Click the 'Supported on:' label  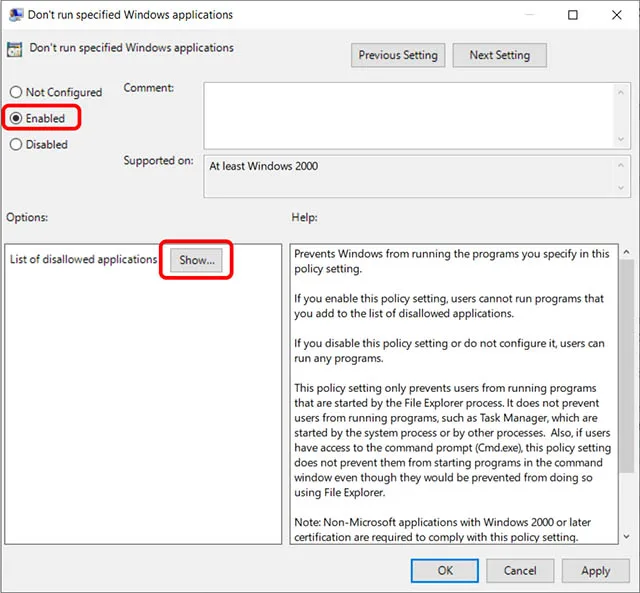click(x=158, y=160)
